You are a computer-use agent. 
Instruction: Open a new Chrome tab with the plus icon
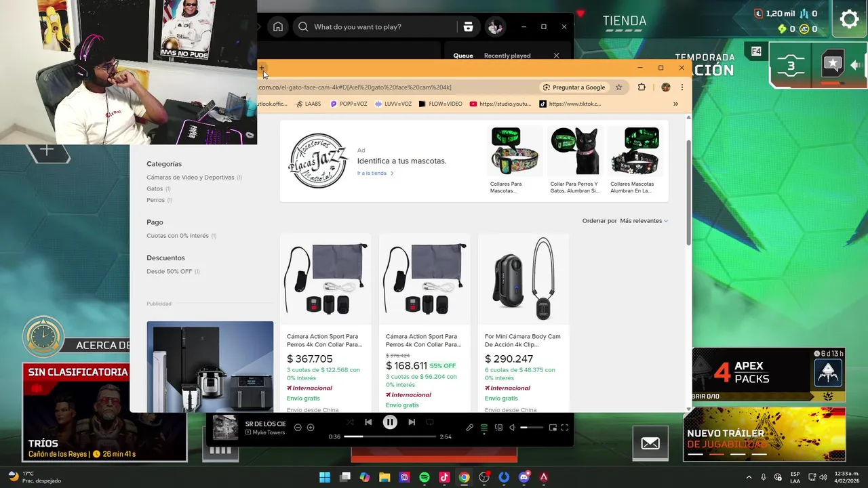click(x=262, y=68)
